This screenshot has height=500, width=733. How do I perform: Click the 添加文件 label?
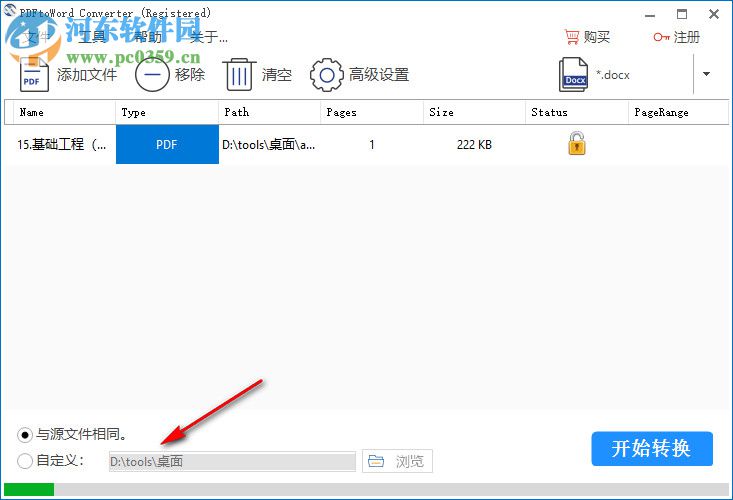coord(87,75)
